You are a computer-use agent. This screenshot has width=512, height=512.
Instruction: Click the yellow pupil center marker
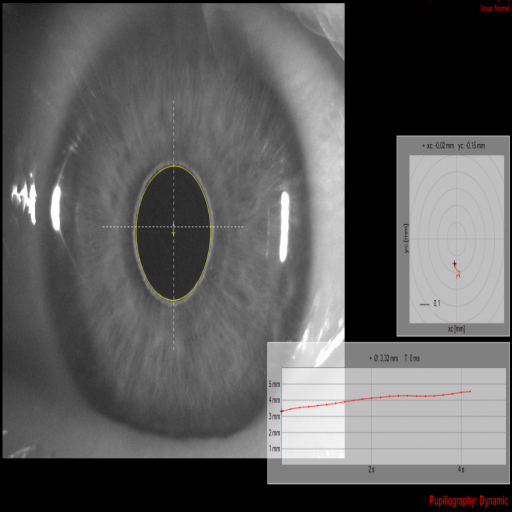pos(173,233)
